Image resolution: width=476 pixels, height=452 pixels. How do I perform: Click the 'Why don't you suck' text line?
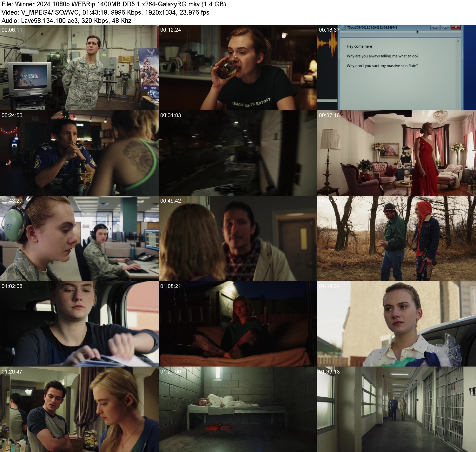click(x=382, y=66)
